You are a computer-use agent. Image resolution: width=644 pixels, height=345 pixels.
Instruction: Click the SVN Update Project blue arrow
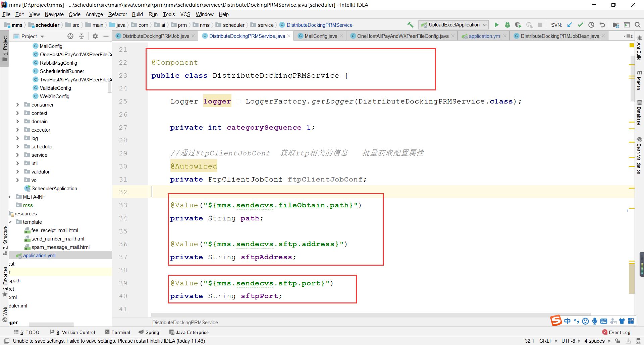tap(570, 25)
